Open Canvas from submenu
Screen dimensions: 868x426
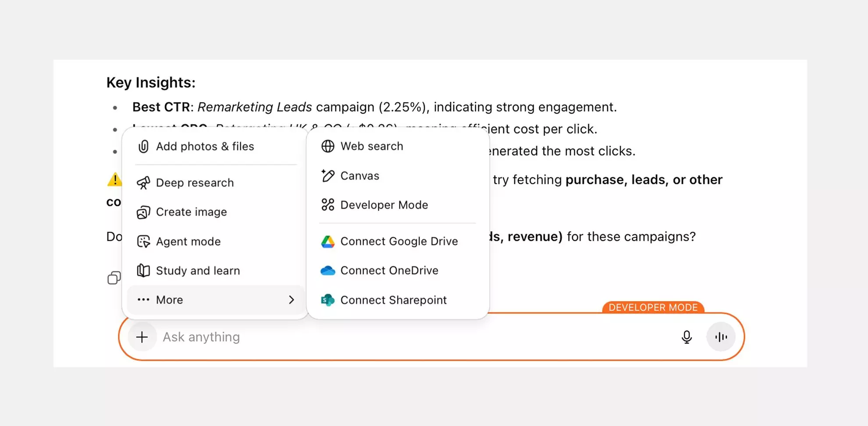tap(359, 175)
